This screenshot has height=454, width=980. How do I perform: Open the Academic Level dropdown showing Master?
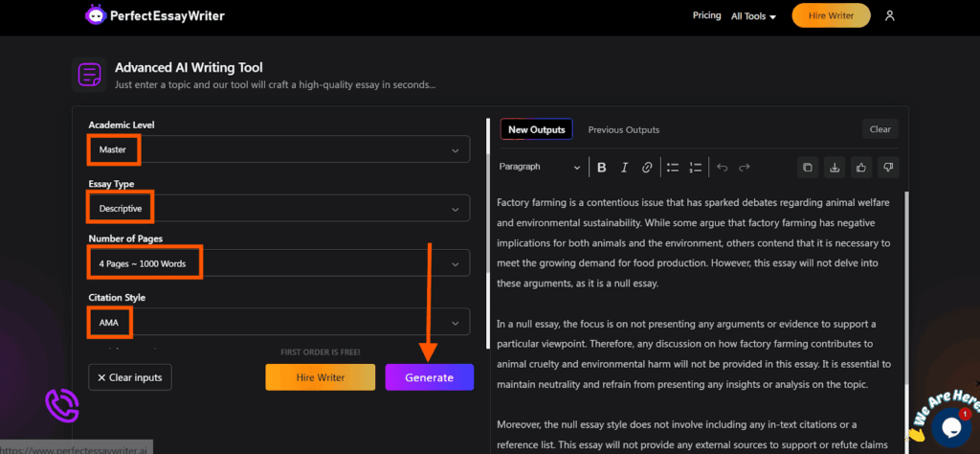pos(278,149)
